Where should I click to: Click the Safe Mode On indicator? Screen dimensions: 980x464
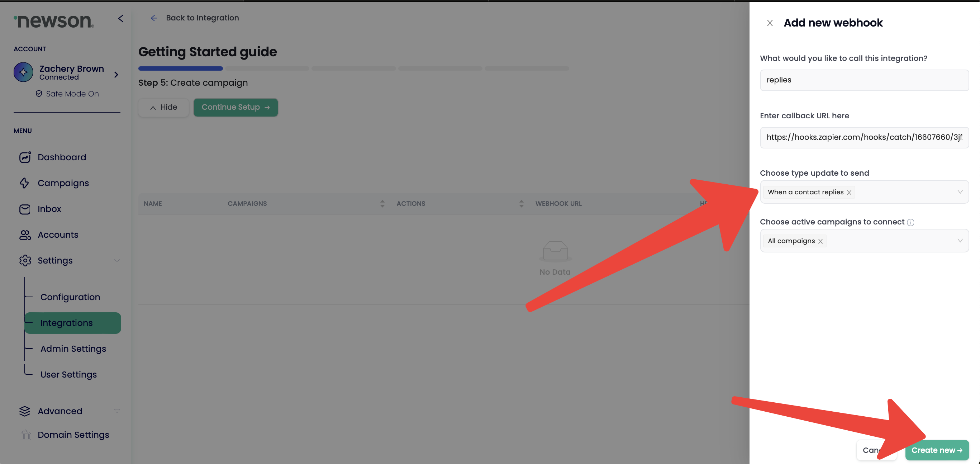click(x=67, y=94)
